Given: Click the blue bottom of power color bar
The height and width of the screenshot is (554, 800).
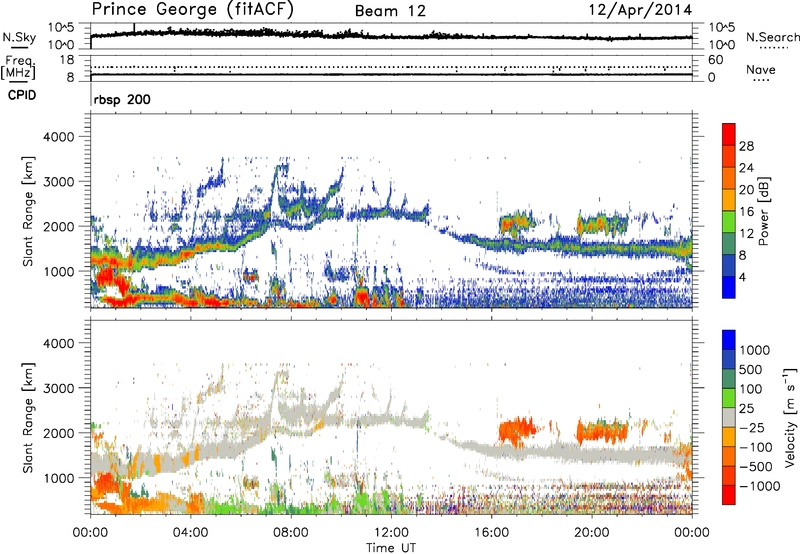Looking at the screenshot, I should pyautogui.click(x=729, y=287).
